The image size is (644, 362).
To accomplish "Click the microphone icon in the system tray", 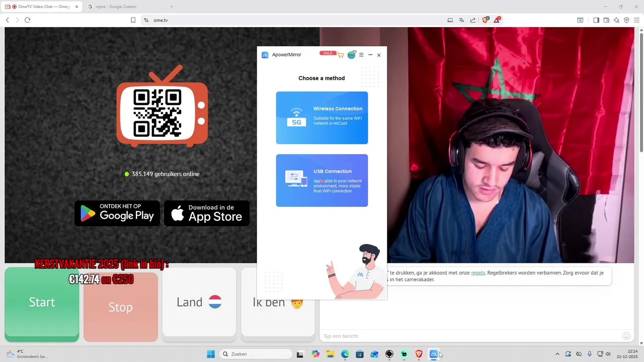I will [x=590, y=354].
